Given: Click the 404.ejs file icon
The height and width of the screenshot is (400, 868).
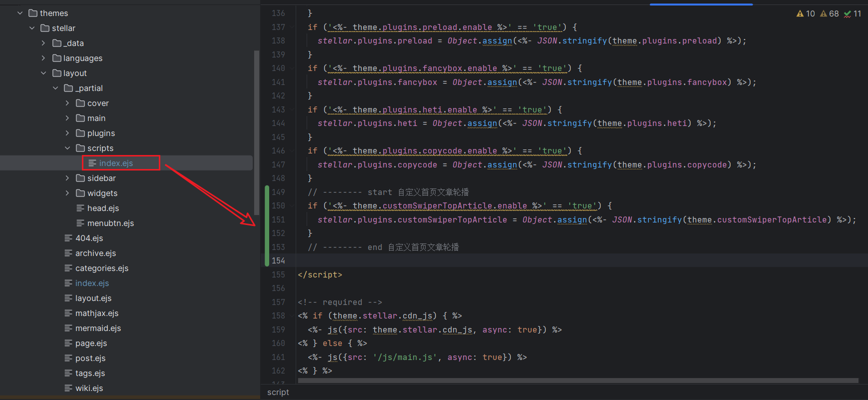Looking at the screenshot, I should (68, 238).
